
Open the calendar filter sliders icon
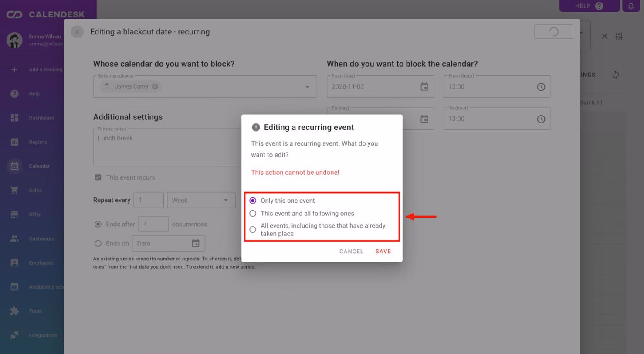[x=620, y=36]
